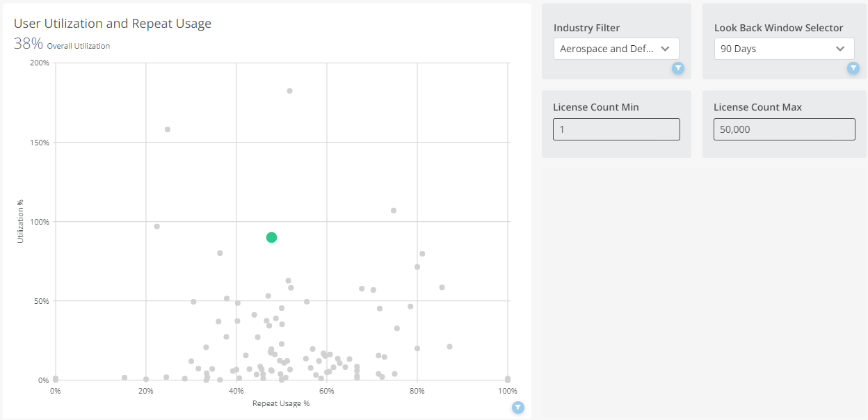Viewport: 868px width, 420px height.
Task: Click the User Utilization and Repeat Usage title
Action: click(113, 24)
